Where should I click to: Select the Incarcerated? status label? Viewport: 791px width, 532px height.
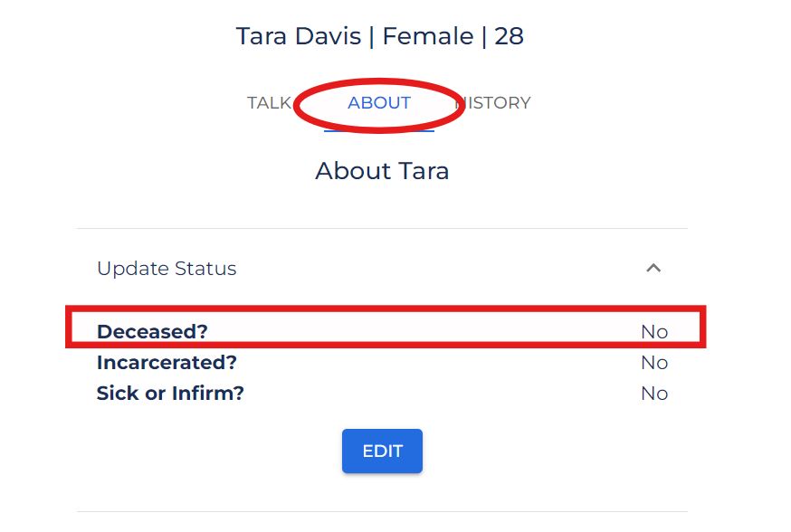click(167, 363)
